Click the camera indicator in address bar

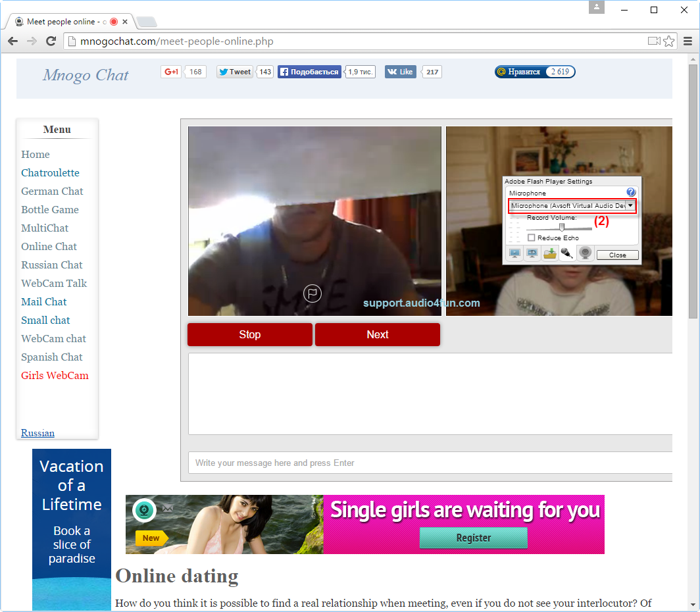pyautogui.click(x=653, y=41)
